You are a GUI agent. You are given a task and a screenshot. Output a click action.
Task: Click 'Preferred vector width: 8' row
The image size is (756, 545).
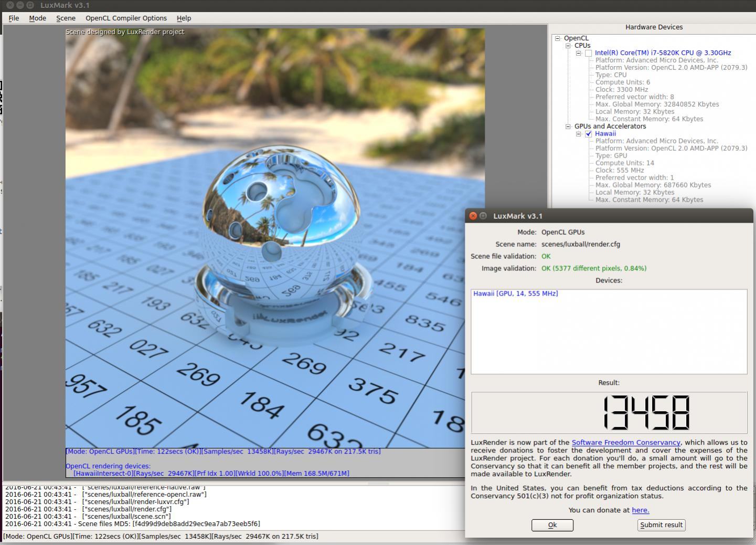635,97
